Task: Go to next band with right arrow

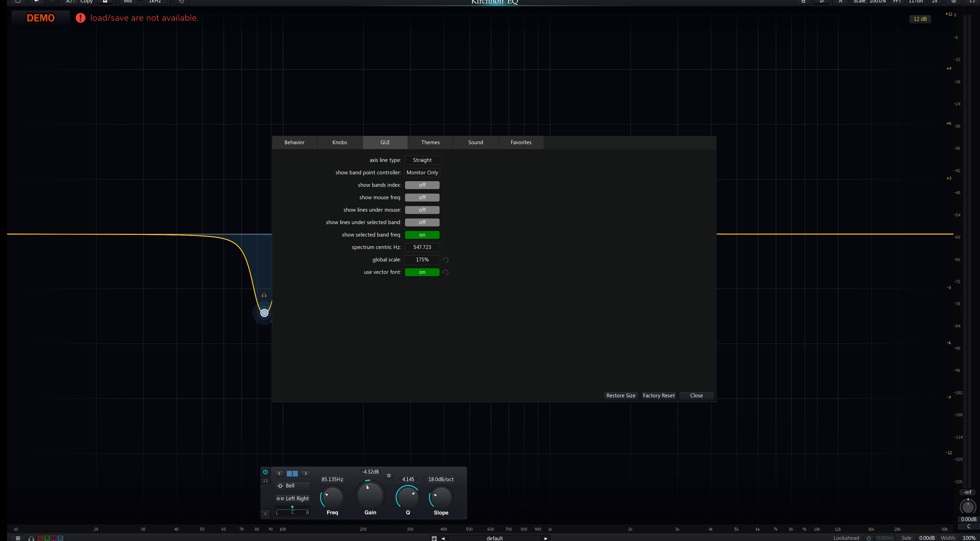Action: pyautogui.click(x=306, y=473)
